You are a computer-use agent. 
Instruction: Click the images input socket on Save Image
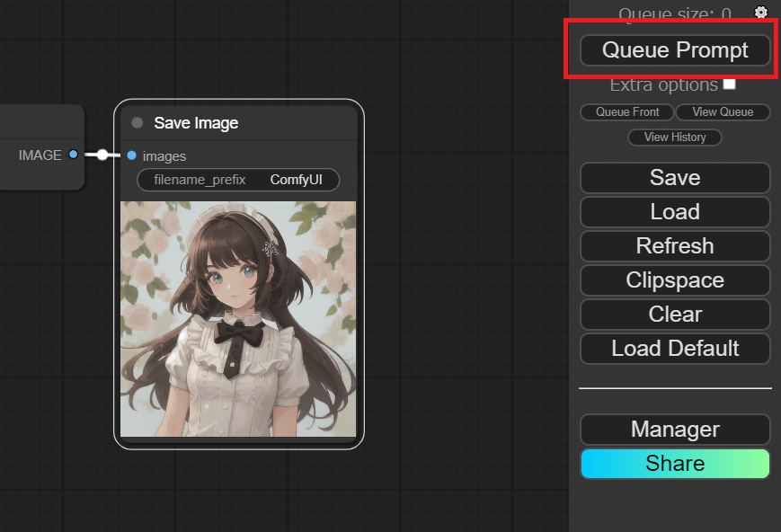(132, 155)
